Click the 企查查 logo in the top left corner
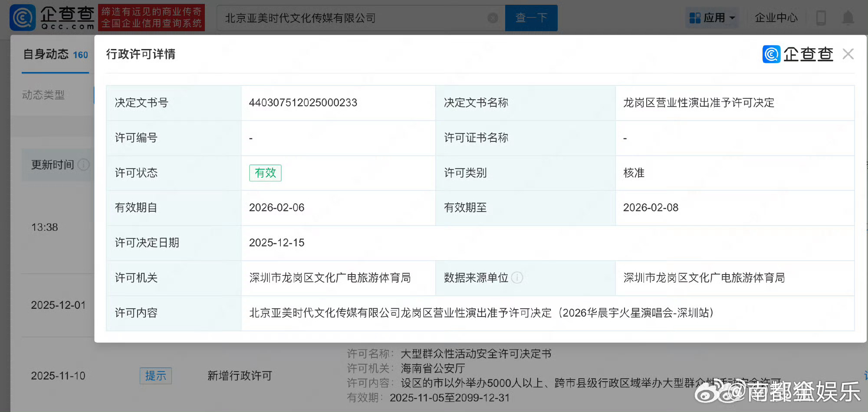The width and height of the screenshot is (868, 412). point(52,17)
